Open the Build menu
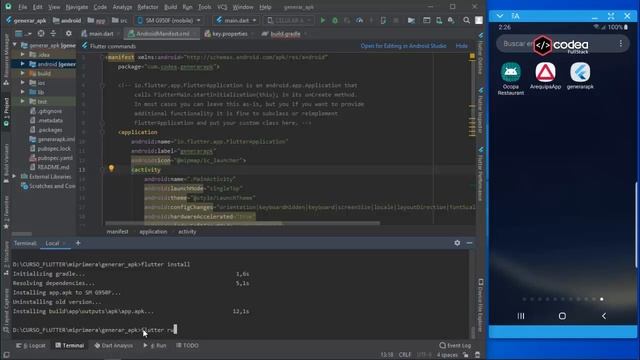The width and height of the screenshot is (640, 360). pyautogui.click(x=171, y=7)
